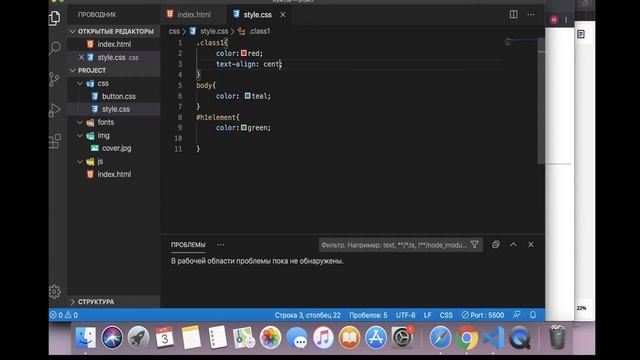The width and height of the screenshot is (640, 360).
Task: Select style.css in the css folder
Action: coord(114,109)
